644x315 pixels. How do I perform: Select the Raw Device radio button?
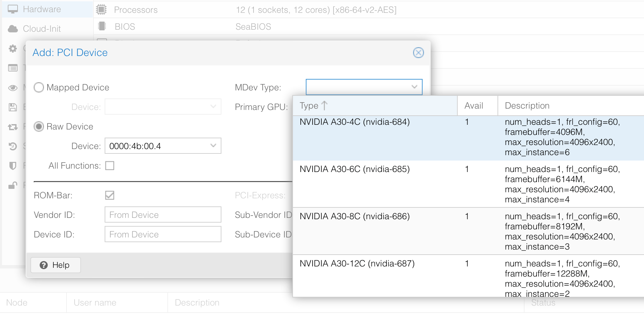coord(39,126)
